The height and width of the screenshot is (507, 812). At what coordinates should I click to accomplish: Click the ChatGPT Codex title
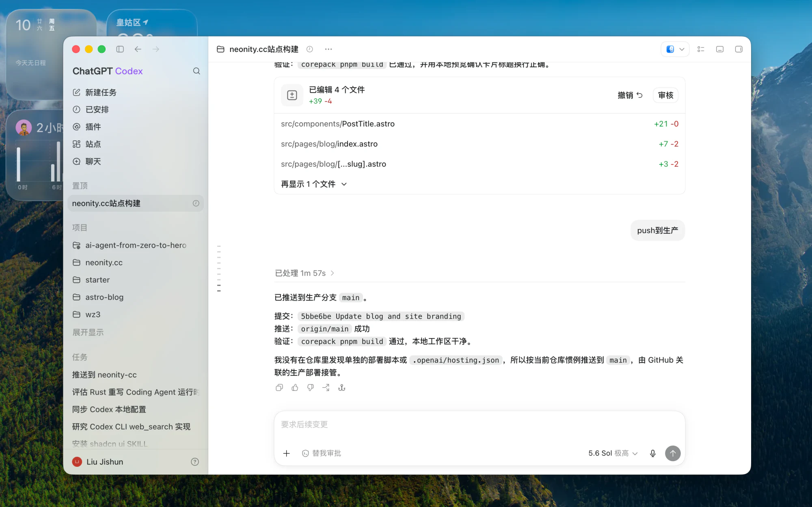click(108, 71)
